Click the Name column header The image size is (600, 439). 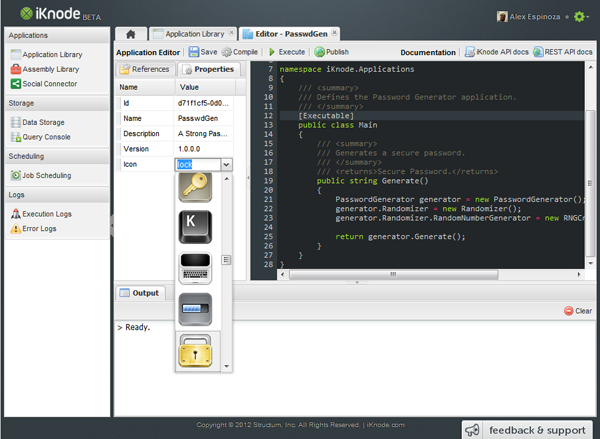click(x=145, y=87)
